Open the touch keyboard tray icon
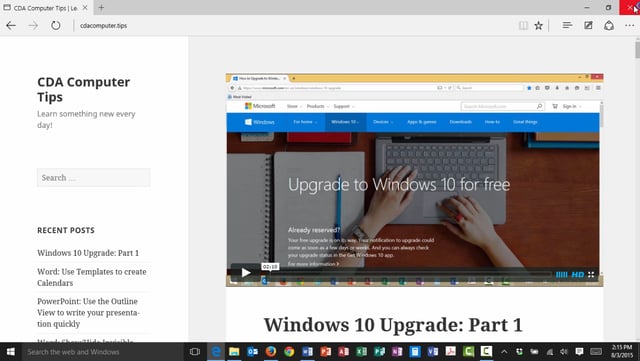The image size is (640, 361). (596, 352)
